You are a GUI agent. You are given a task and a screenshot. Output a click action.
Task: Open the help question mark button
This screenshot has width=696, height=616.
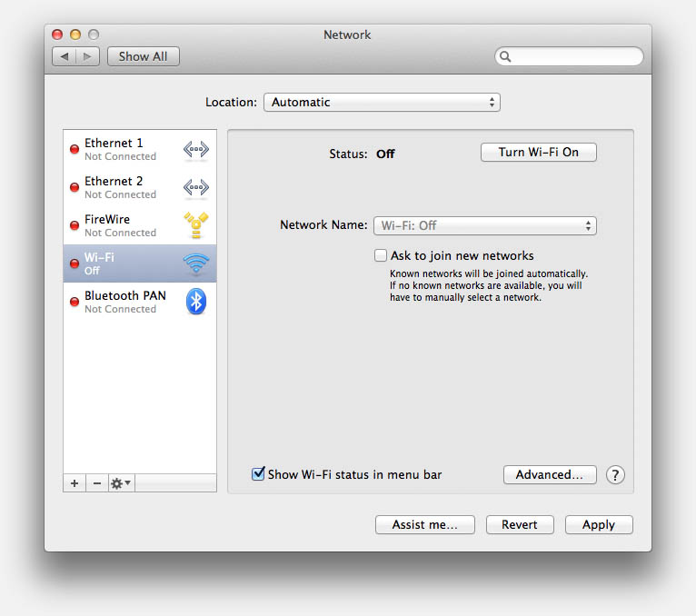pyautogui.click(x=615, y=475)
